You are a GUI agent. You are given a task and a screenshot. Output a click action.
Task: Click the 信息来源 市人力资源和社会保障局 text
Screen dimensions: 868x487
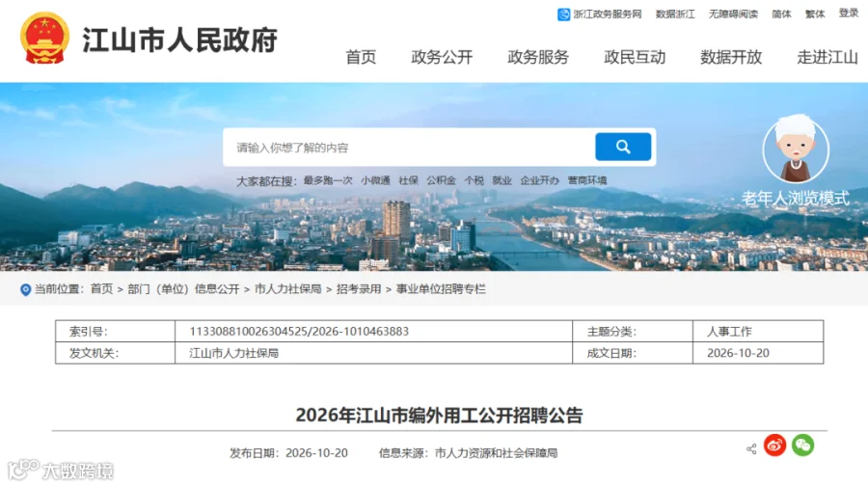coord(468,453)
